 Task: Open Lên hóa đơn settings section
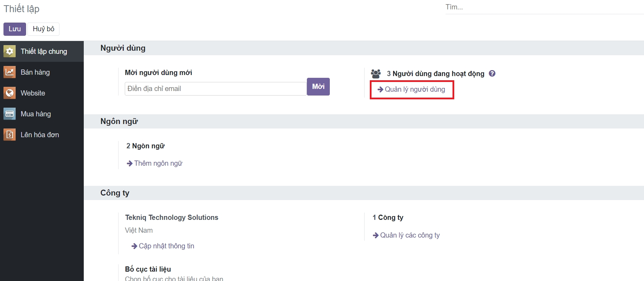click(40, 135)
